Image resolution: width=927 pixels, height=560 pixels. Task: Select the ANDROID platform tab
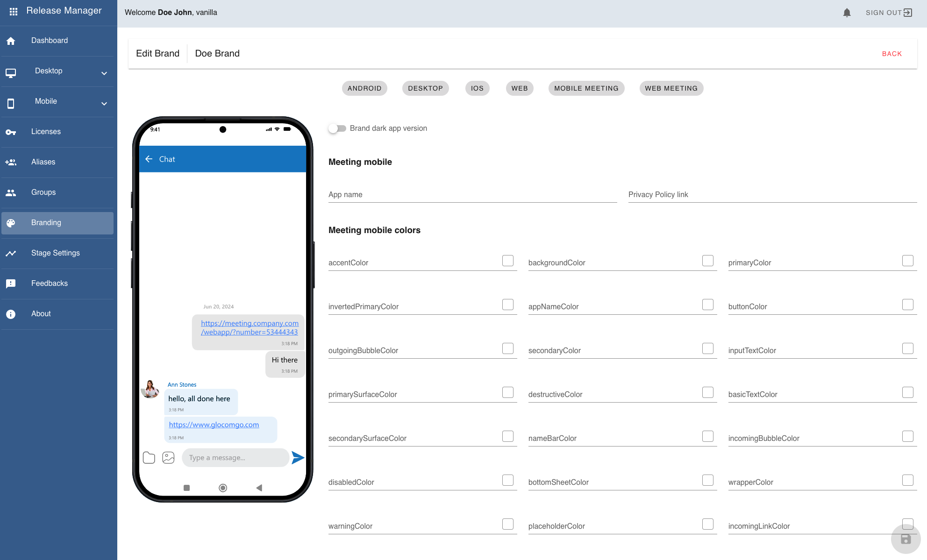click(x=364, y=88)
